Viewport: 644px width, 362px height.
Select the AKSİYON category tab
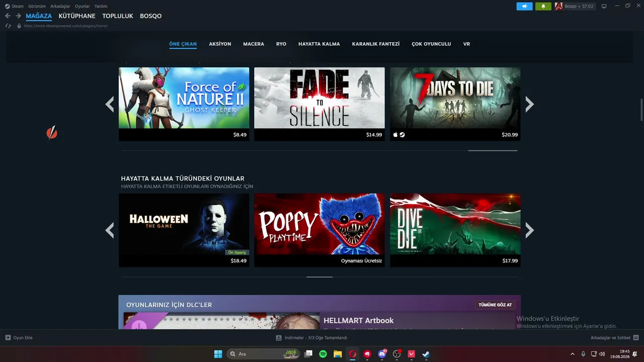pyautogui.click(x=220, y=44)
